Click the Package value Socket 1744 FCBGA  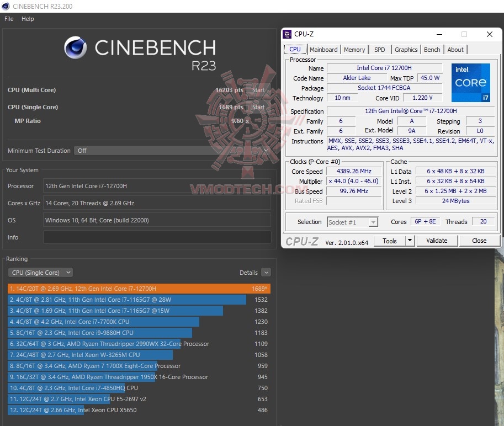pyautogui.click(x=384, y=88)
